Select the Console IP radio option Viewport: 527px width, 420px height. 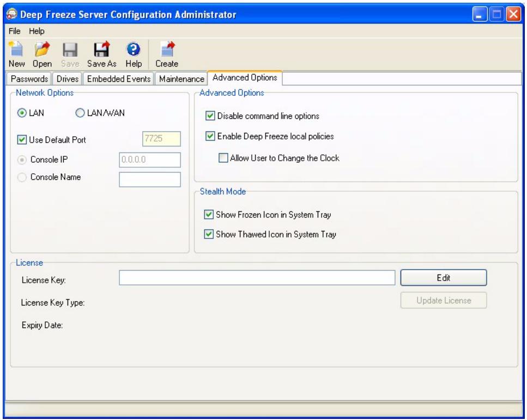click(x=22, y=160)
